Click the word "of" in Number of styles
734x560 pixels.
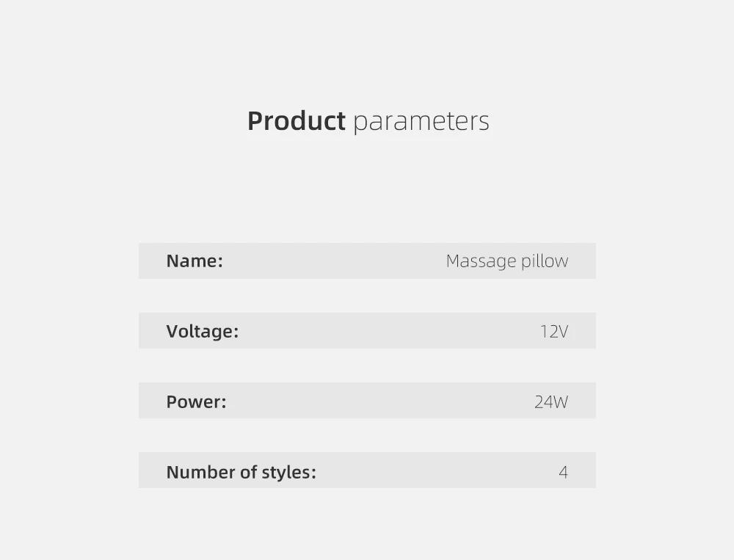point(248,472)
